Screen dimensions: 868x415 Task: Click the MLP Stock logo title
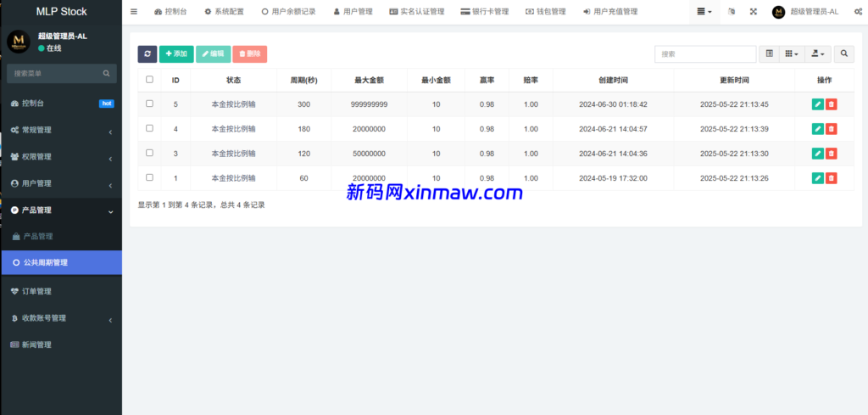[61, 12]
